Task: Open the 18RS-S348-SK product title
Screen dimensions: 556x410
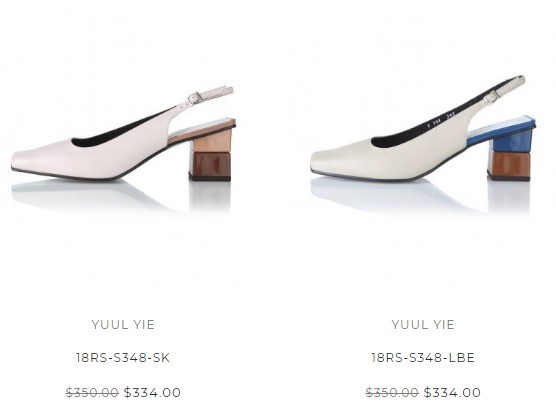Action: pyautogui.click(x=123, y=358)
